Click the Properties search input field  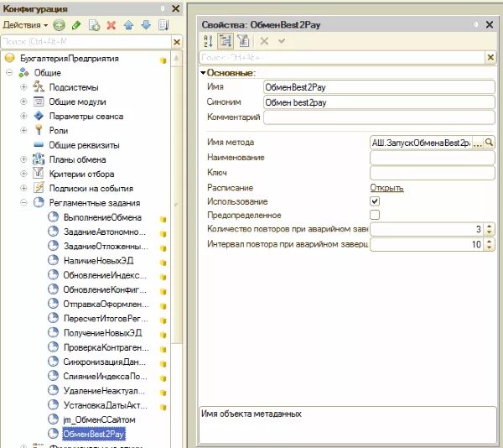tap(342, 57)
